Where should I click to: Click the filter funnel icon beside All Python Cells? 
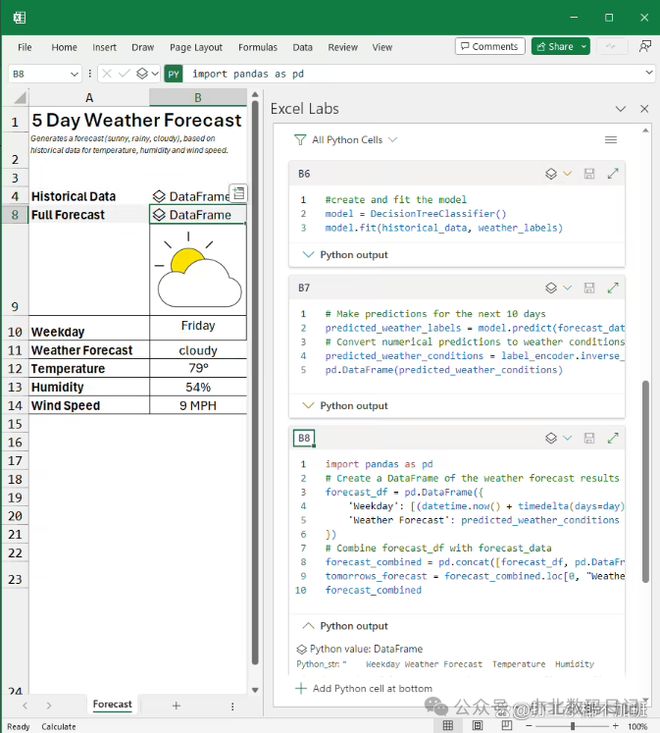[300, 140]
